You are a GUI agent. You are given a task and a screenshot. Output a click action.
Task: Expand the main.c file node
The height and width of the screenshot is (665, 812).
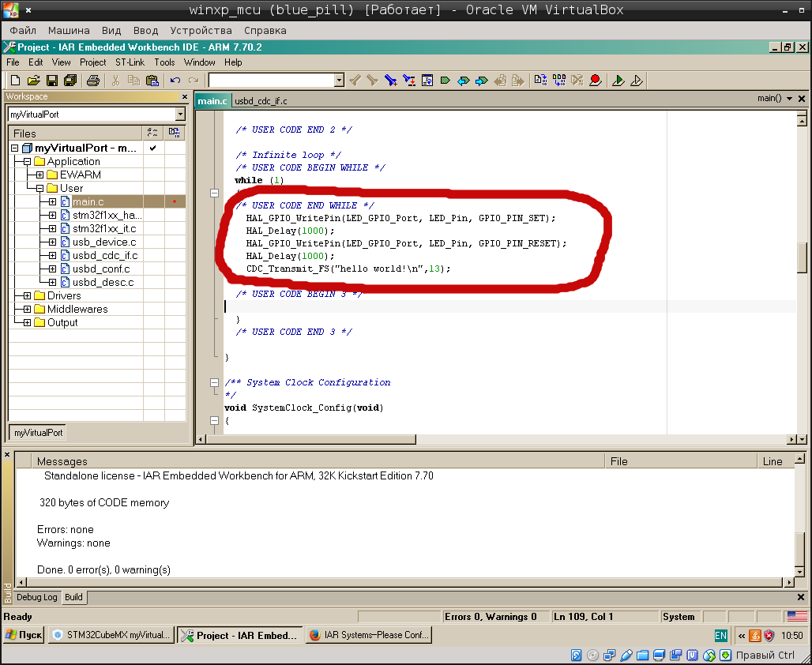(x=52, y=201)
